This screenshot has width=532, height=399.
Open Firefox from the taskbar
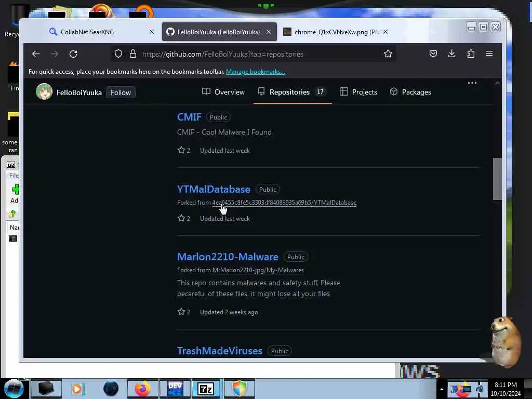(142, 389)
